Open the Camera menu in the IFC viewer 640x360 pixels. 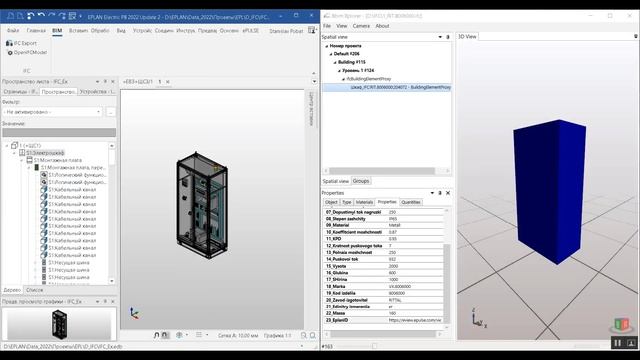361,26
